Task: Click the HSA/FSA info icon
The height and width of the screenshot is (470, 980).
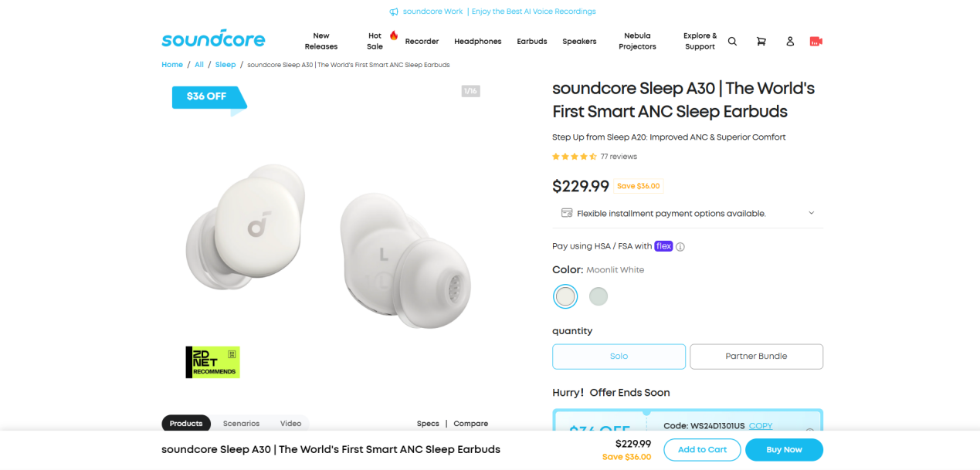Action: pos(680,247)
